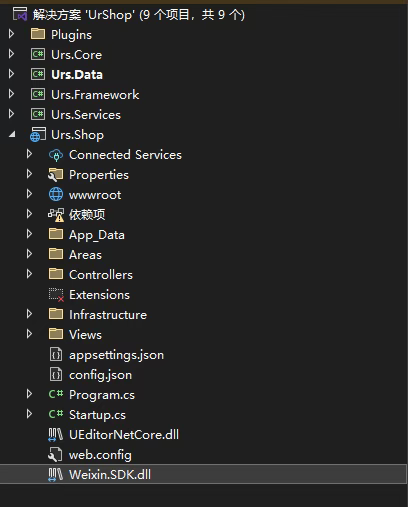The width and height of the screenshot is (408, 507).
Task: Collapse the Urs.Shop project node
Action: tap(12, 134)
